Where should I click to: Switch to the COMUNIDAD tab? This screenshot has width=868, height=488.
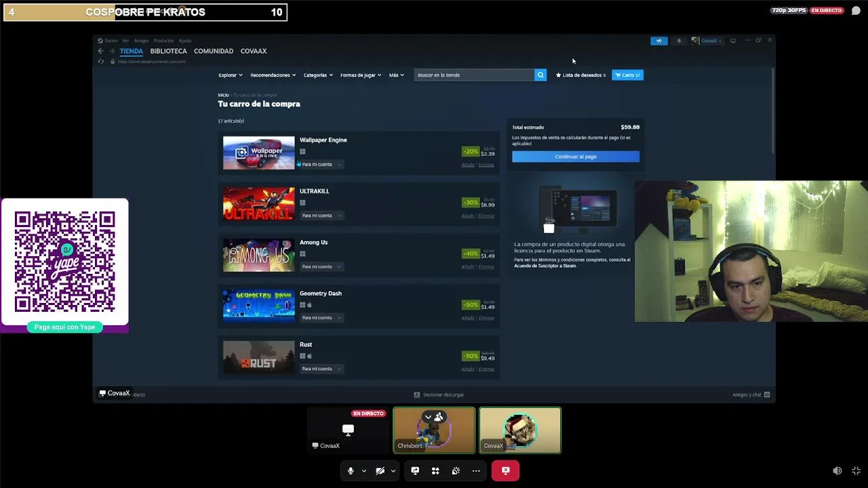(214, 51)
